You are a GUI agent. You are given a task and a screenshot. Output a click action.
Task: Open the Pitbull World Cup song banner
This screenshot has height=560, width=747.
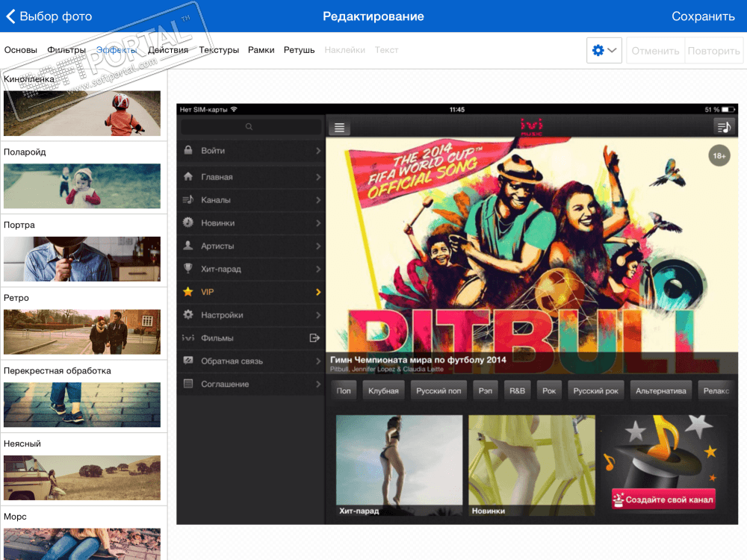[532, 255]
